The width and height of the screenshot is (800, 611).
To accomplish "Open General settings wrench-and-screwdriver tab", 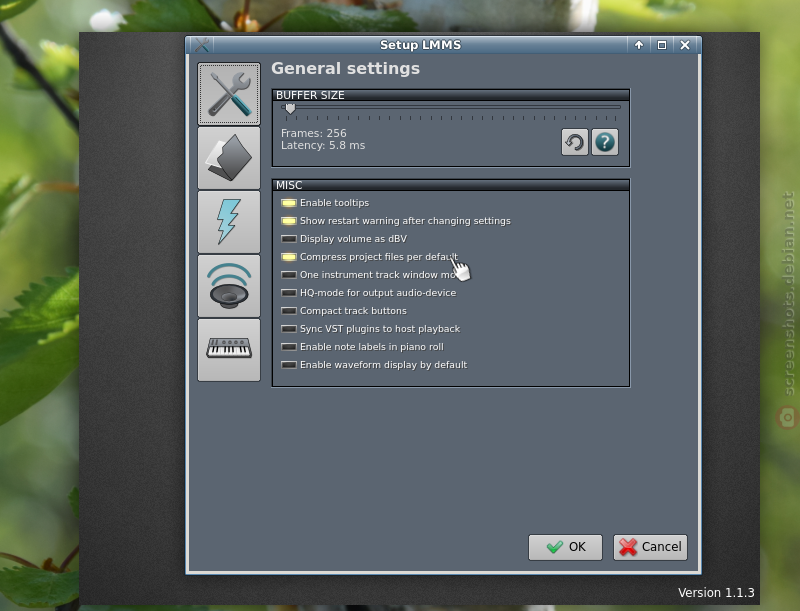I will (229, 94).
